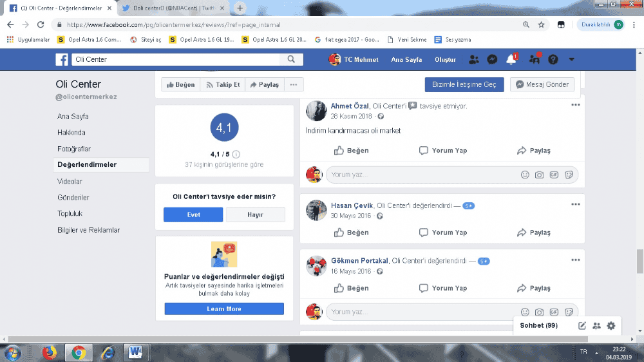Switch to the Twitter Oli center tab
Screen dimensions: 644x362
coord(174,8)
